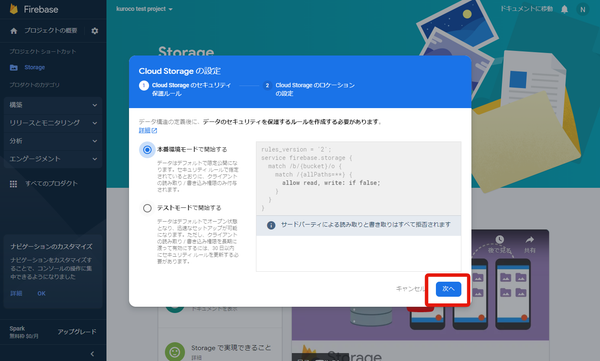Image resolution: width=600 pixels, height=361 pixels.
Task: Click the 次へ button
Action: click(448, 289)
